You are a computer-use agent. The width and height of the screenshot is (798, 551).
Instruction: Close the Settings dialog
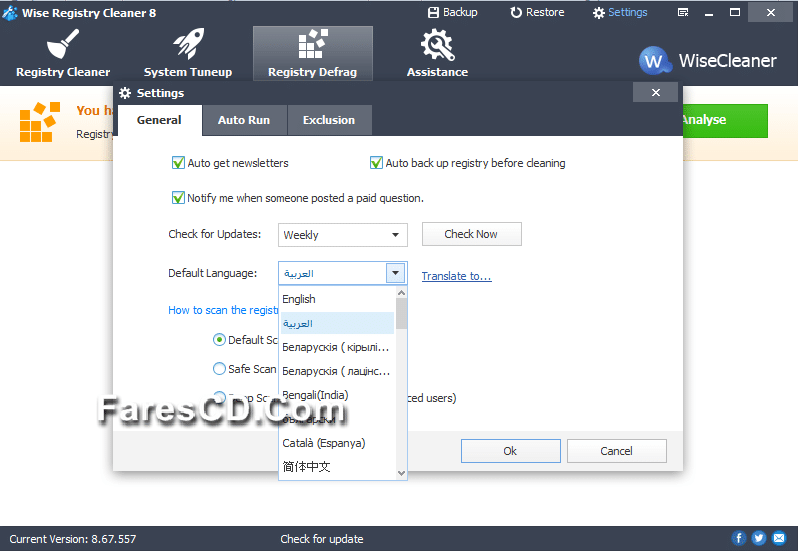[656, 93]
